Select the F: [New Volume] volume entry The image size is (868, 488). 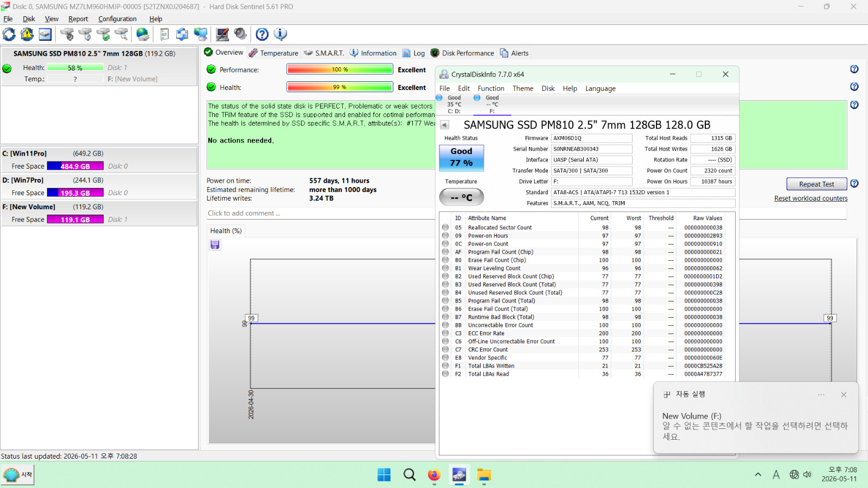99,213
